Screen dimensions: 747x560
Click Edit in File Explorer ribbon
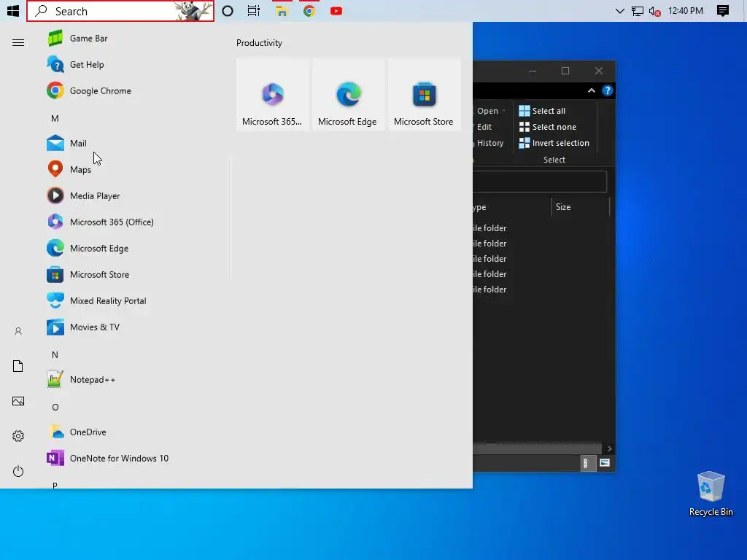click(x=484, y=127)
